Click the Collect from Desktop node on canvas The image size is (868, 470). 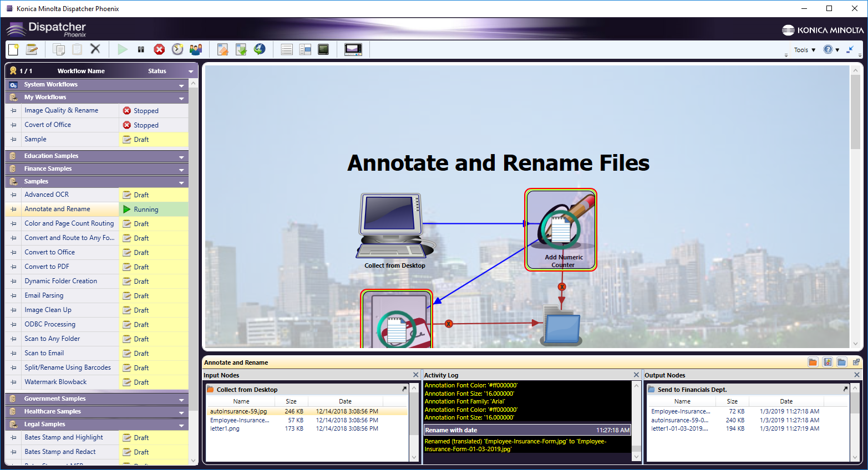tap(395, 231)
